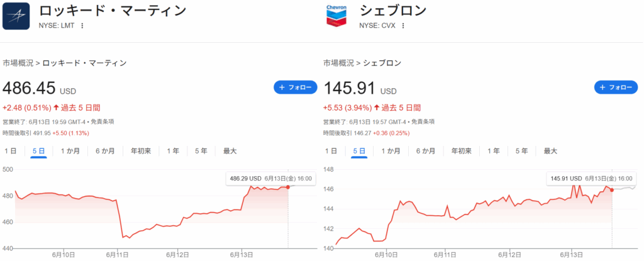Open the three-dot menu beside NYSE: CVX

coord(402,26)
